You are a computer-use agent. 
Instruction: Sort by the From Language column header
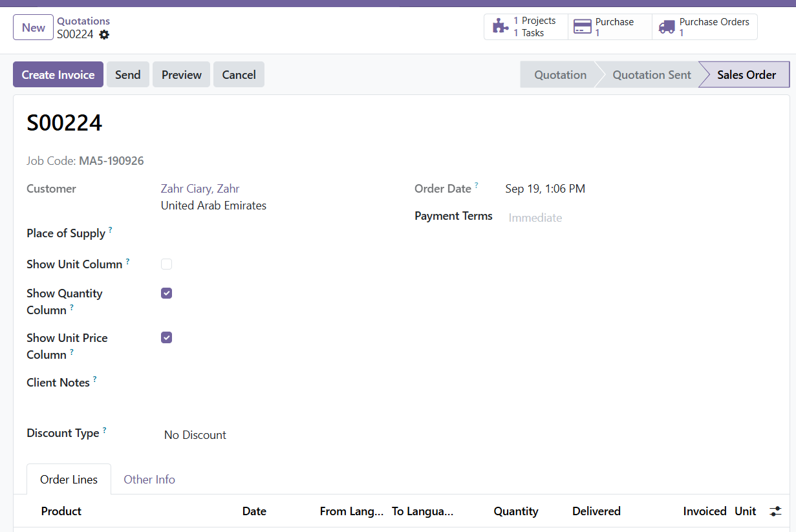[x=352, y=511]
